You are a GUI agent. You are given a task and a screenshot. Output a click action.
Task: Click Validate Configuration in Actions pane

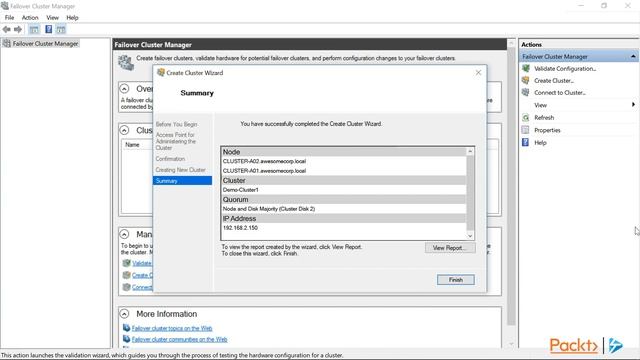pyautogui.click(x=565, y=69)
